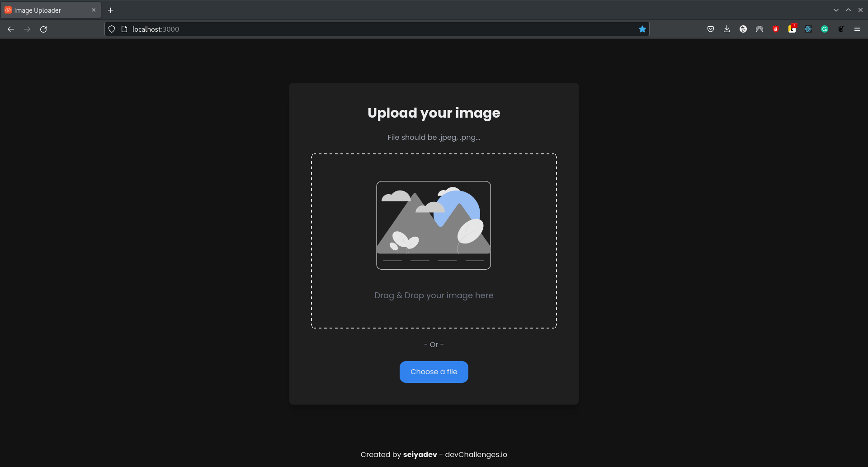The image size is (868, 467).
Task: Click the "Upload your image" heading
Action: (434, 113)
